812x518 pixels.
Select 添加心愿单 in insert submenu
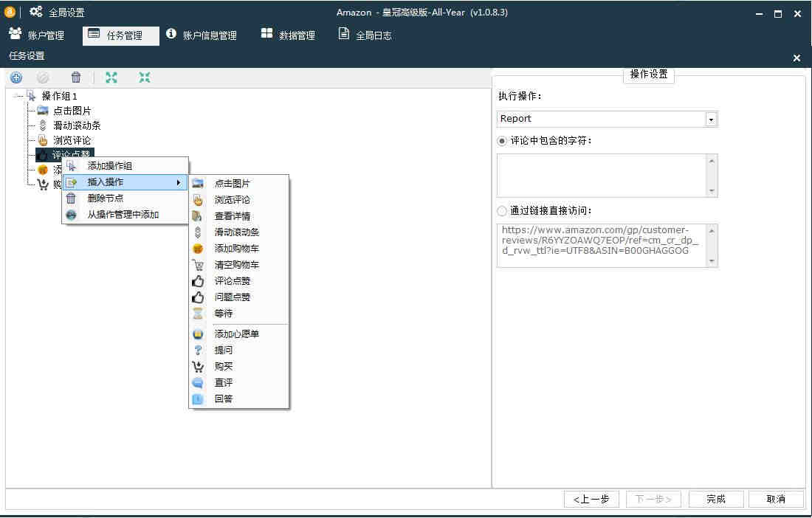238,334
